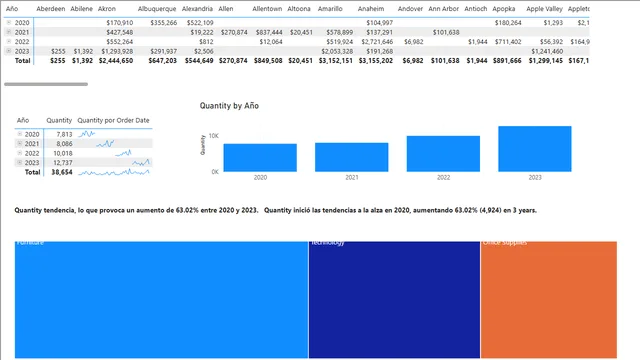Screen dimensions: 640x360
Task: Click the 2020 sparkline in Quantity table
Action: [x=87, y=134]
